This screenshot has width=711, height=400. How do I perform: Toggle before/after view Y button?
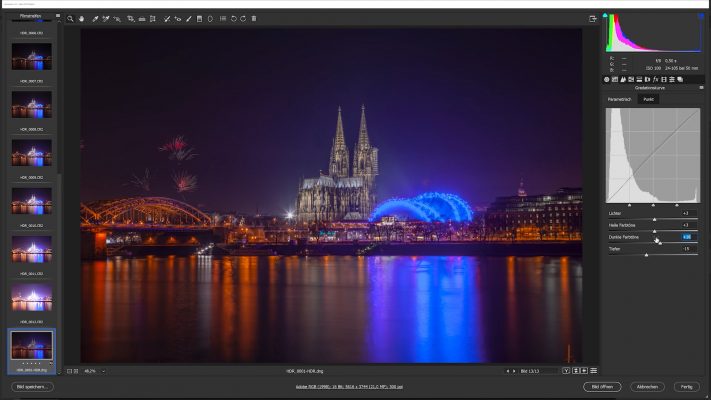566,371
